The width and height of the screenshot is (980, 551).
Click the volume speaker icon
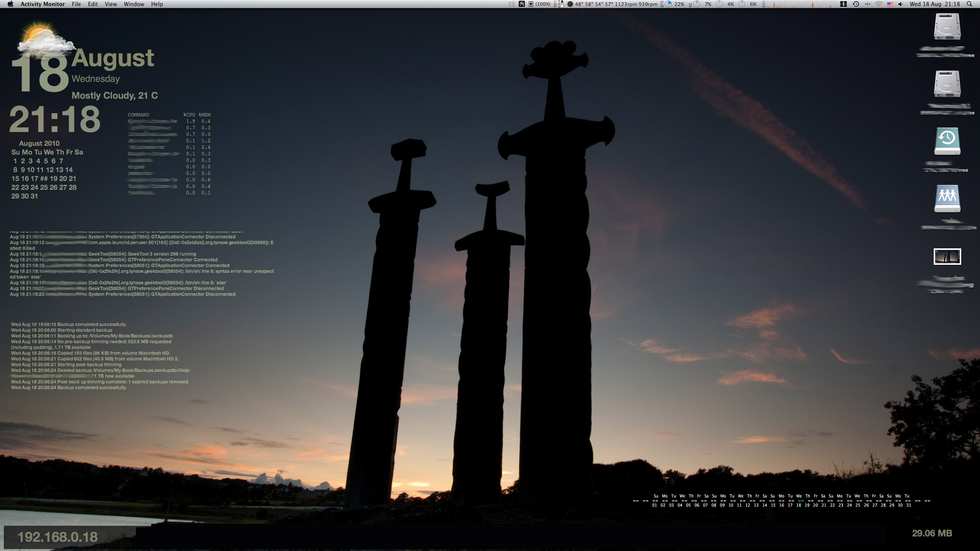[901, 4]
